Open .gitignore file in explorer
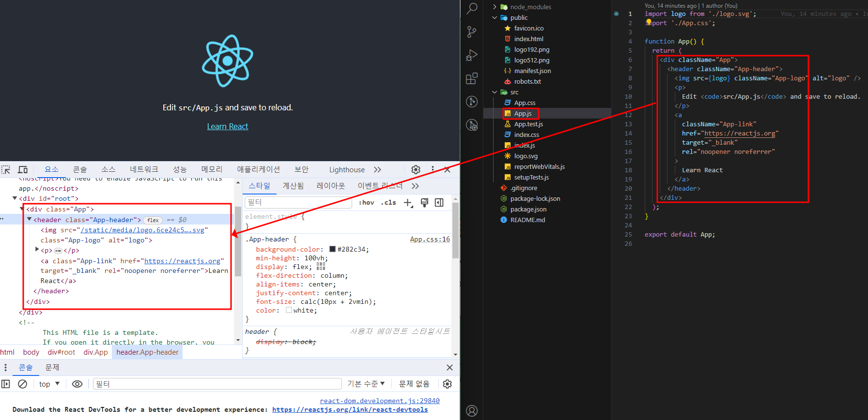The height and width of the screenshot is (420, 868). pyautogui.click(x=524, y=188)
